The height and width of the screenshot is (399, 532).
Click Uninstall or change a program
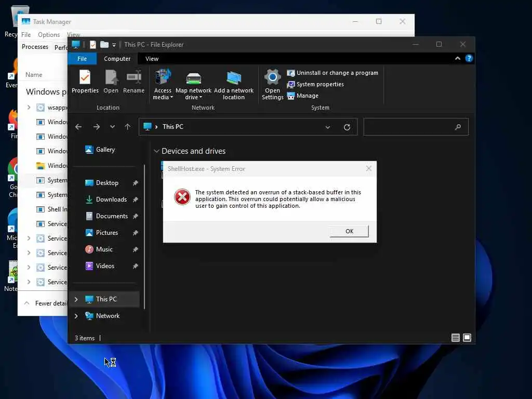click(332, 73)
